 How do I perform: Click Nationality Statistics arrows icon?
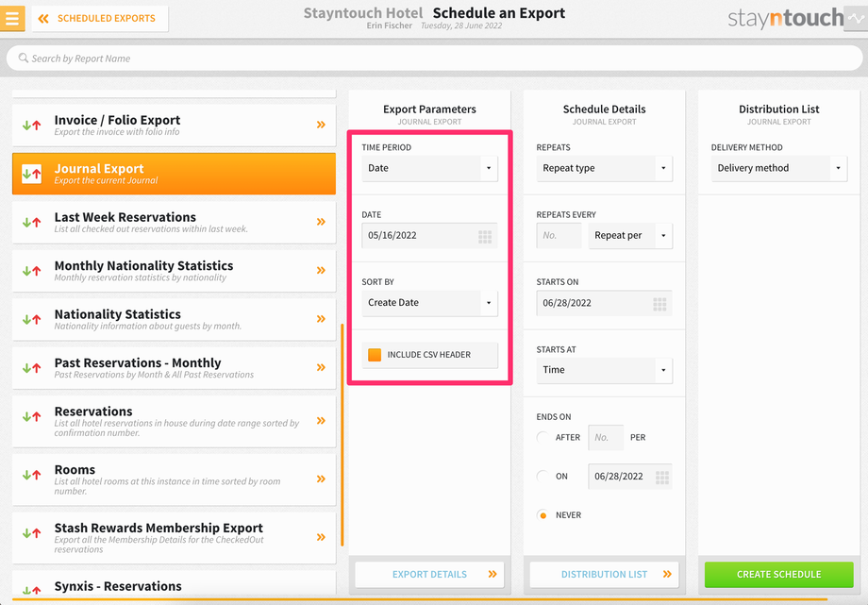pyautogui.click(x=31, y=319)
